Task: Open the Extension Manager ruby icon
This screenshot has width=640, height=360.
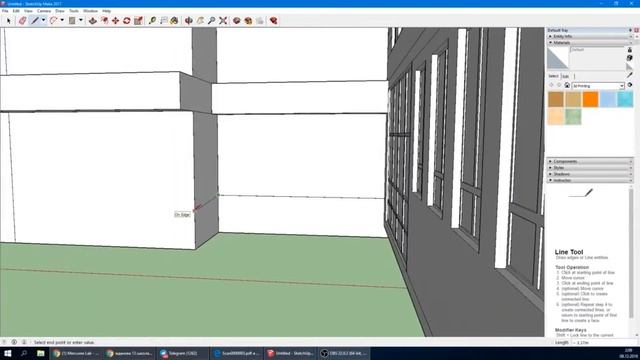Action: [x=273, y=20]
